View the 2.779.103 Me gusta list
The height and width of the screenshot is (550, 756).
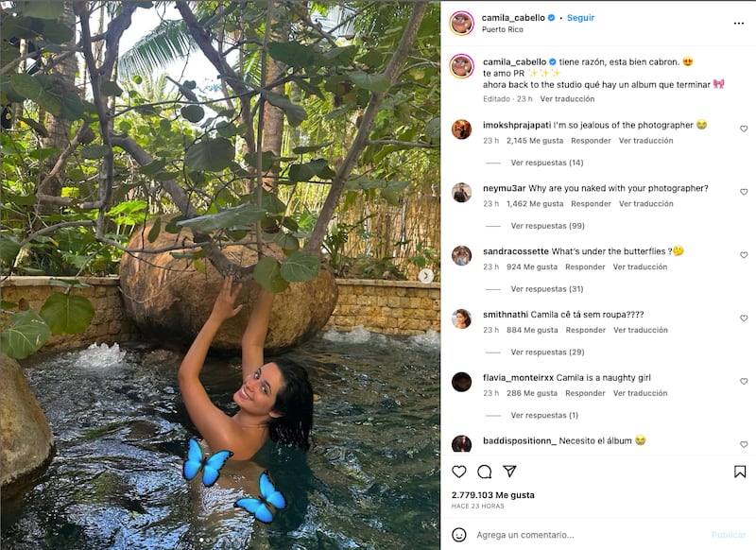tap(493, 494)
